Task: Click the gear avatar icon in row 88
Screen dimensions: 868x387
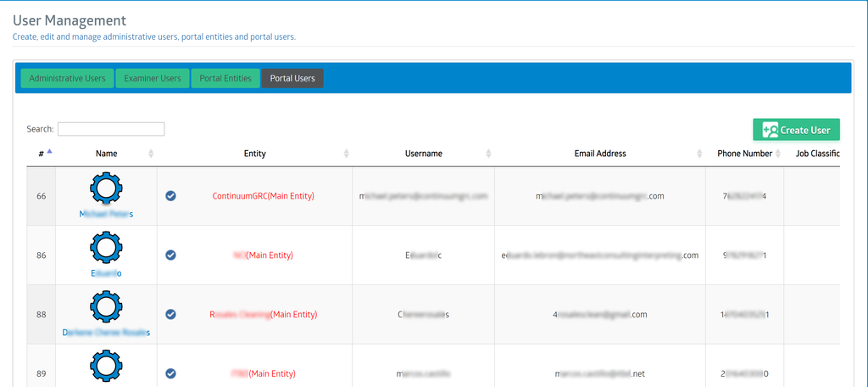Action: point(106,307)
